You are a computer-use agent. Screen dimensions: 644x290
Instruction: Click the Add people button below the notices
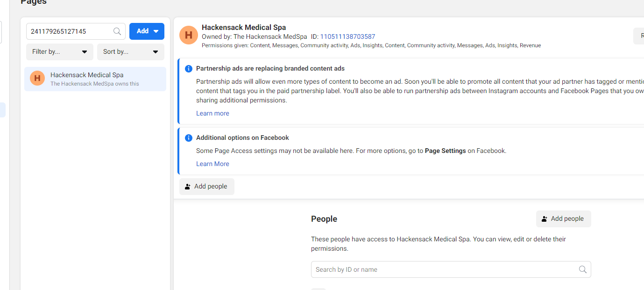(x=207, y=187)
